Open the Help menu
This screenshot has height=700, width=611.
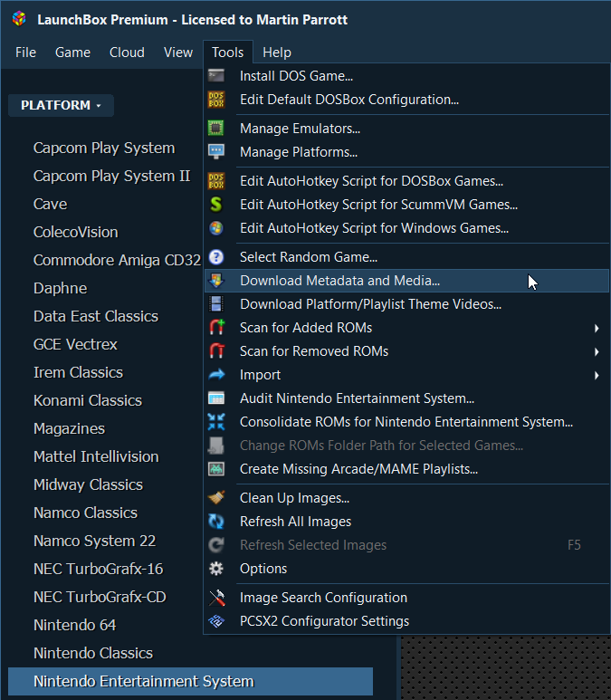[x=277, y=53]
